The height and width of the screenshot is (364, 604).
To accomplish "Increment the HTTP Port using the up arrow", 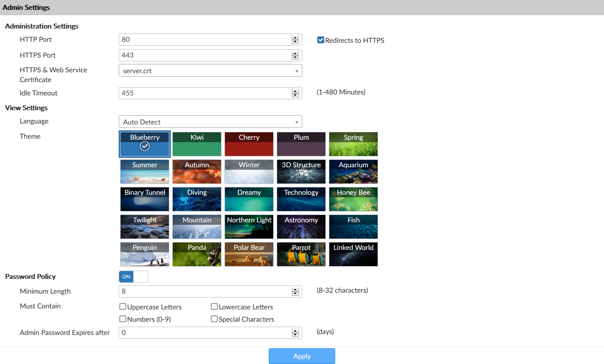I will tap(295, 37).
